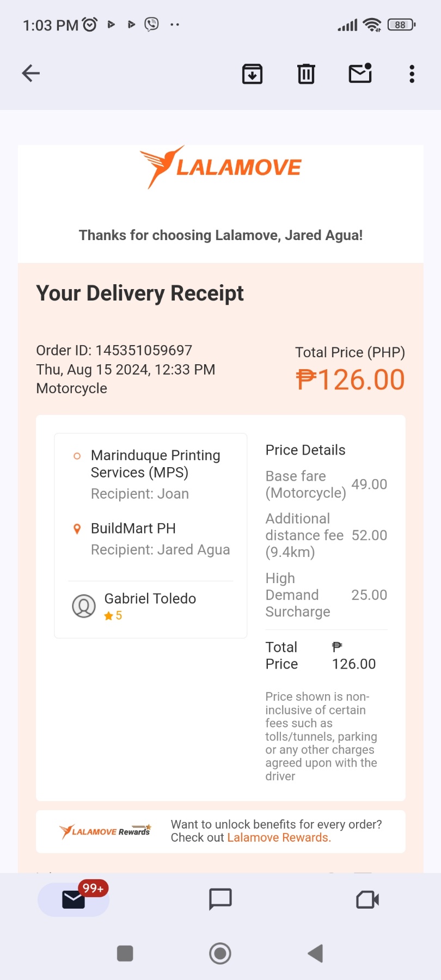Tap the Marinduque Printing Services pickup marker
This screenshot has height=980, width=441.
tap(77, 456)
